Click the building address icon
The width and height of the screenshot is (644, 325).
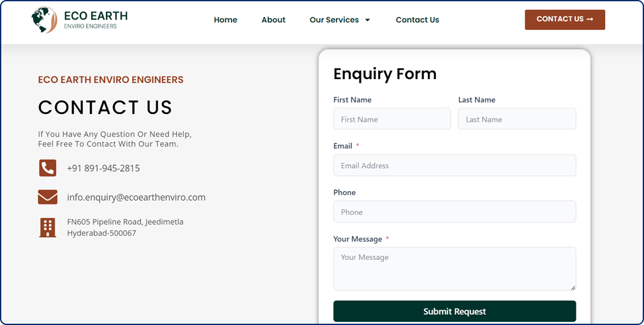click(48, 227)
